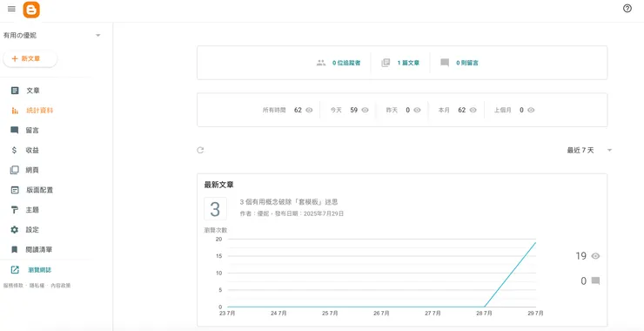Follow the 瀏覽網誌 view blog link

pyautogui.click(x=40, y=270)
